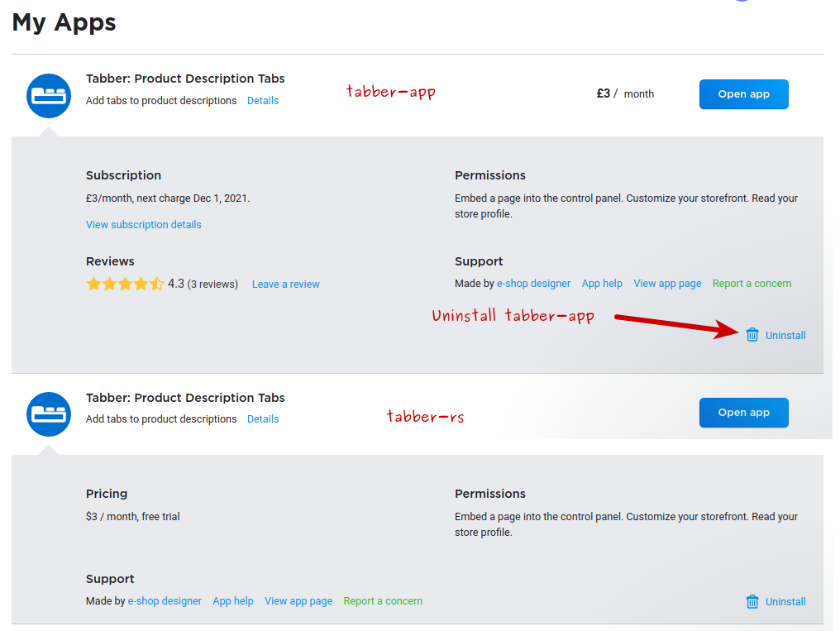The height and width of the screenshot is (631, 840).
Task: View app page in the first Support section
Action: pyautogui.click(x=667, y=284)
